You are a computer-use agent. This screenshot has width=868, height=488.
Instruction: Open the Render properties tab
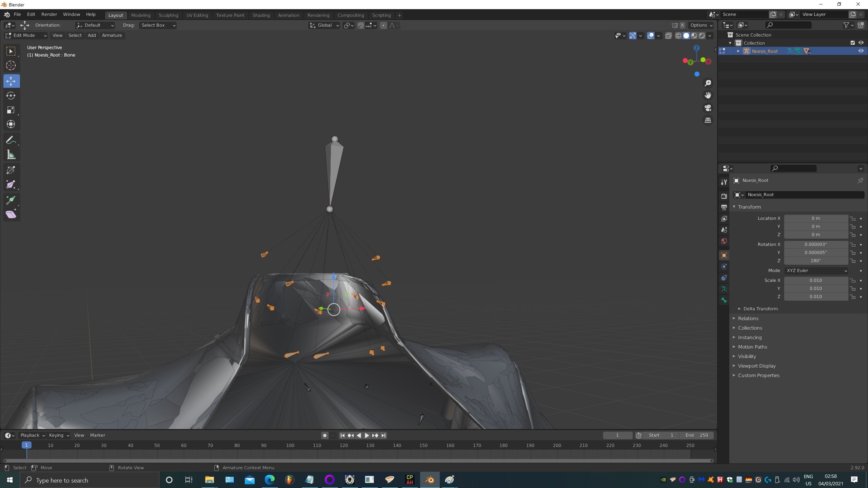point(724,196)
